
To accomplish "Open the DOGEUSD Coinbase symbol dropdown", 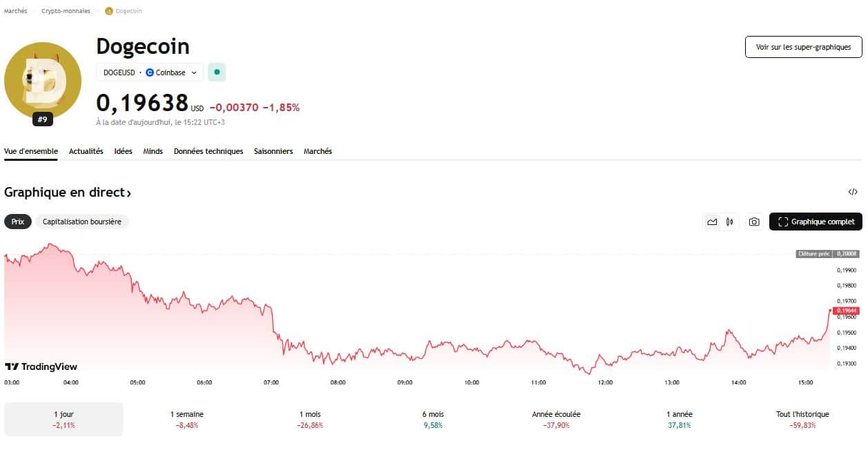I will tap(150, 72).
